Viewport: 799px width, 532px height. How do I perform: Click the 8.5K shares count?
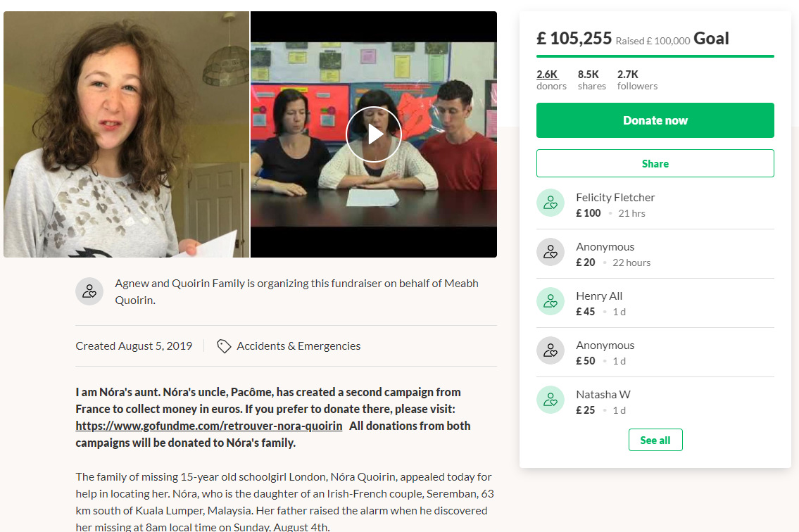click(591, 80)
